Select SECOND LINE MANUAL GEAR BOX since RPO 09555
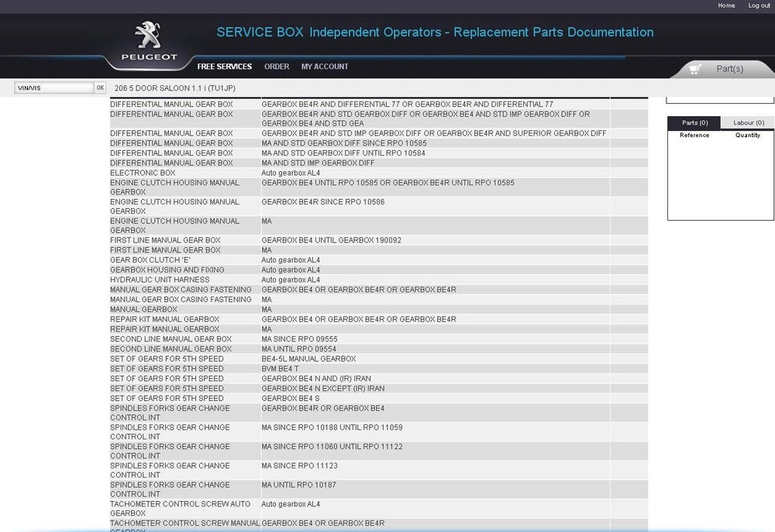 (379, 339)
